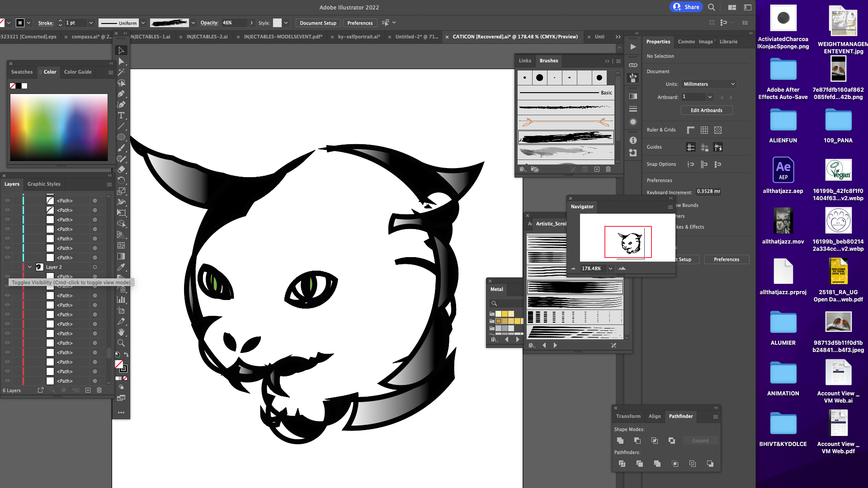
Task: Collapse Layer 2 with its chevron
Action: tap(30, 267)
